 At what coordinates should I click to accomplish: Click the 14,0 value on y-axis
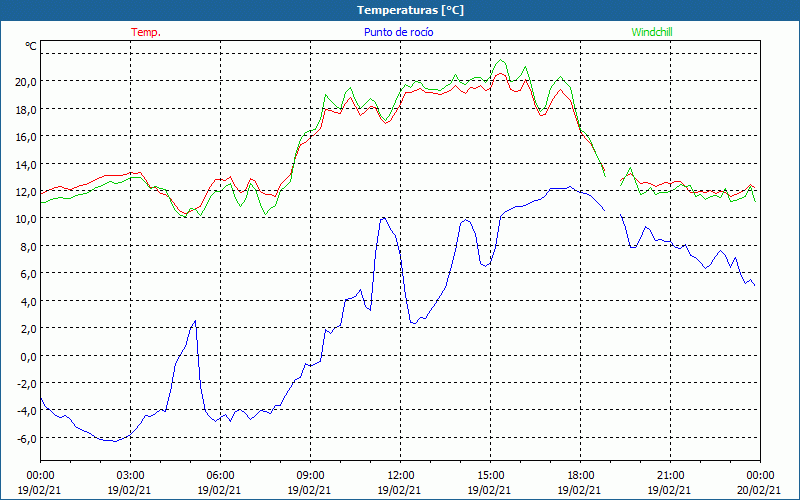[27, 164]
